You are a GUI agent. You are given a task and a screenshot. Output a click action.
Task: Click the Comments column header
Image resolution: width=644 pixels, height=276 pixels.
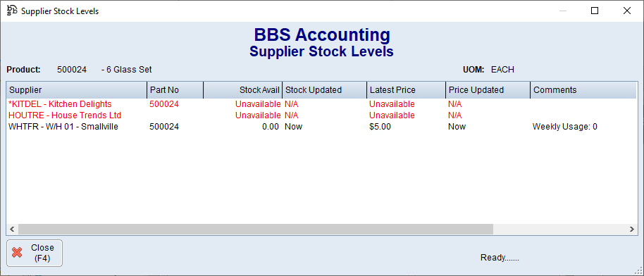click(x=583, y=90)
